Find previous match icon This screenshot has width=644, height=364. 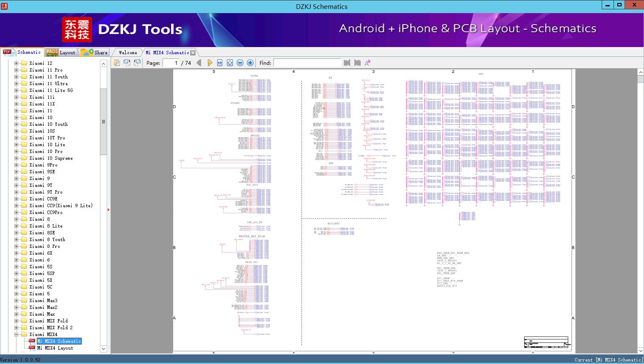347,63
